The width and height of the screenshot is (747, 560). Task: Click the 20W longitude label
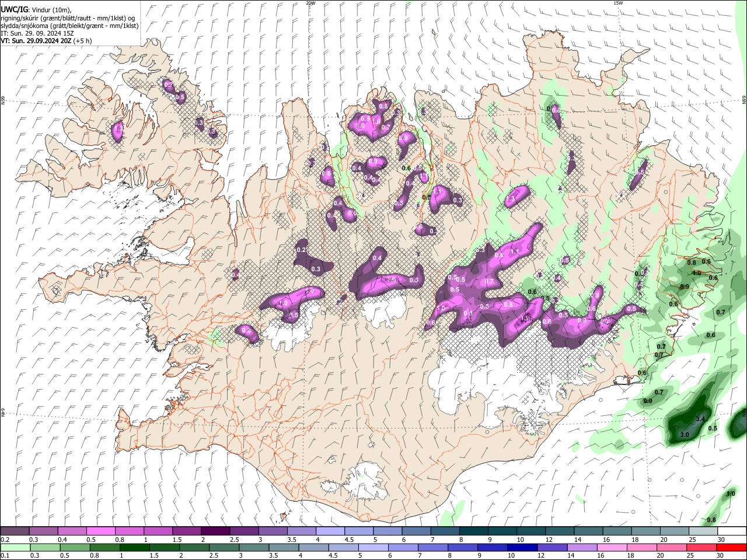click(x=310, y=3)
